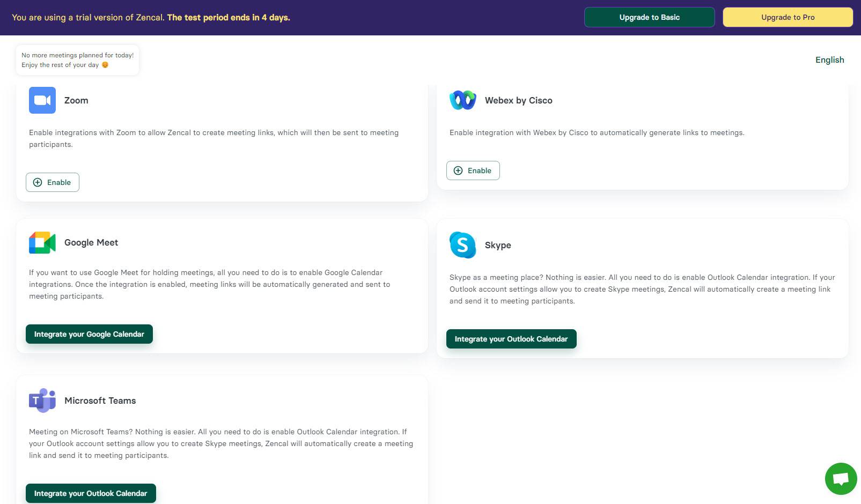Integrate your Outlook Calendar for Microsoft Teams

pyautogui.click(x=91, y=493)
